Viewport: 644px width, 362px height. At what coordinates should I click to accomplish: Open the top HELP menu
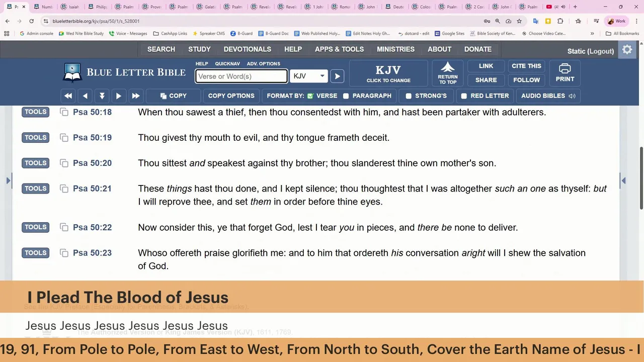pos(293,49)
